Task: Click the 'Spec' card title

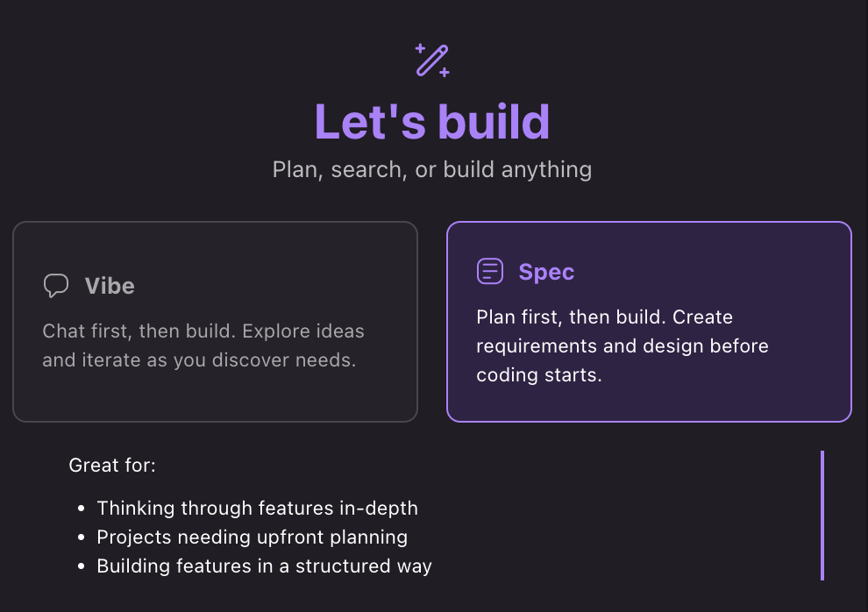Action: tap(545, 272)
